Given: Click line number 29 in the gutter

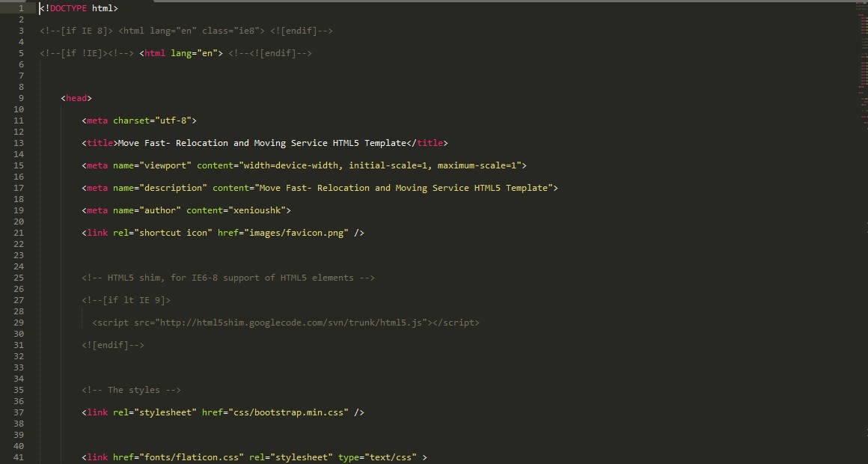Looking at the screenshot, I should coord(18,323).
